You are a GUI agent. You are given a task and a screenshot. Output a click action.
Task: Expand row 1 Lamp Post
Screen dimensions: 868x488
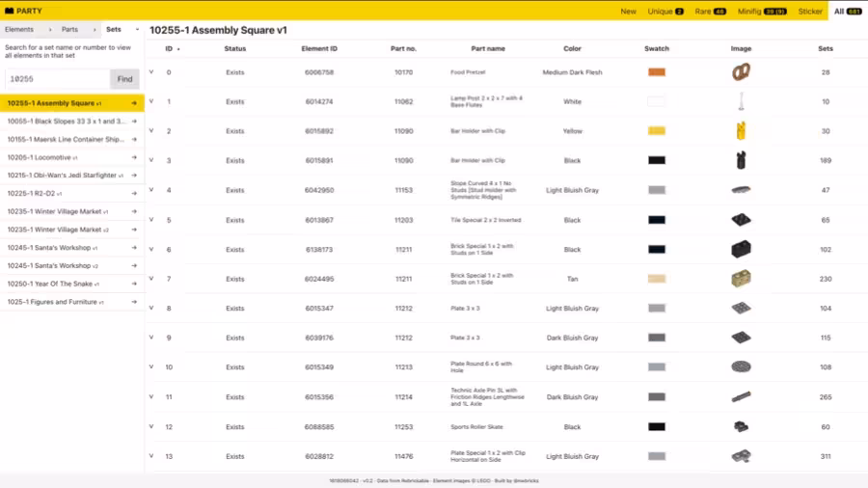pos(151,101)
